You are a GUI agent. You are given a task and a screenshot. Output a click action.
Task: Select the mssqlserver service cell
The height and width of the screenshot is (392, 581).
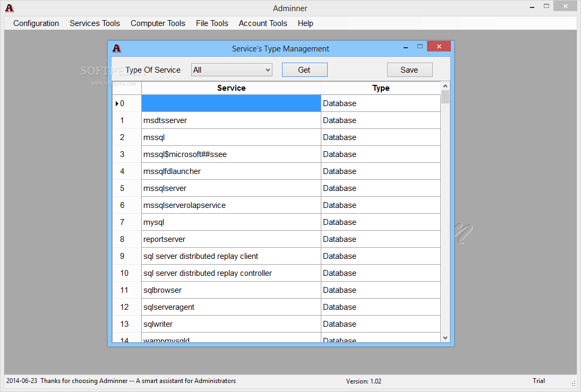click(231, 188)
